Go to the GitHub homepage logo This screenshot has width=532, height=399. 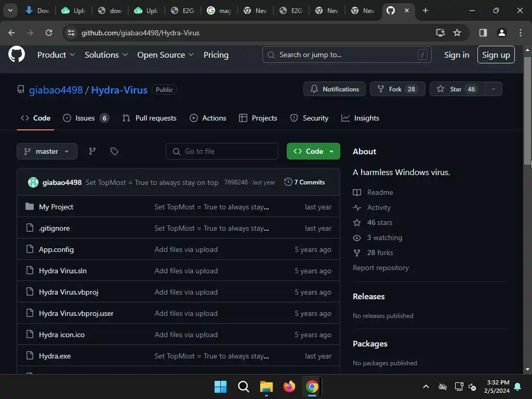click(17, 54)
